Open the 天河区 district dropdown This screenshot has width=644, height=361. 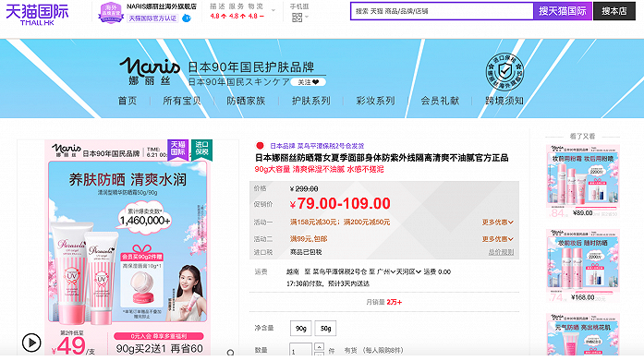(408, 271)
